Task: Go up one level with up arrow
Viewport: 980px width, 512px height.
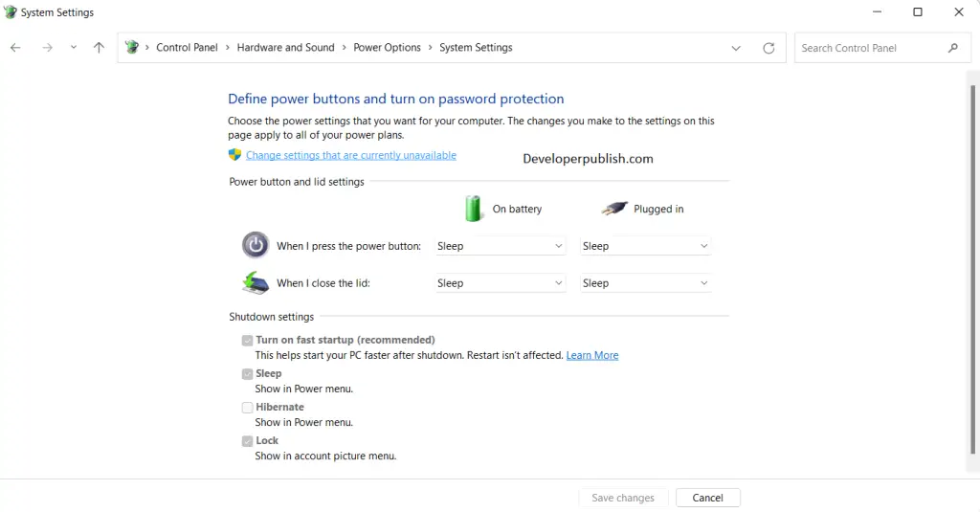Action: tap(99, 48)
